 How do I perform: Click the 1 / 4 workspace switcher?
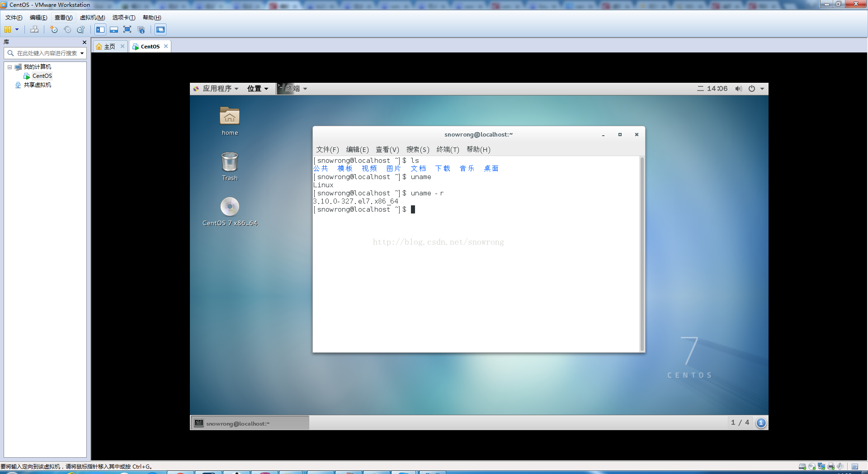[740, 422]
